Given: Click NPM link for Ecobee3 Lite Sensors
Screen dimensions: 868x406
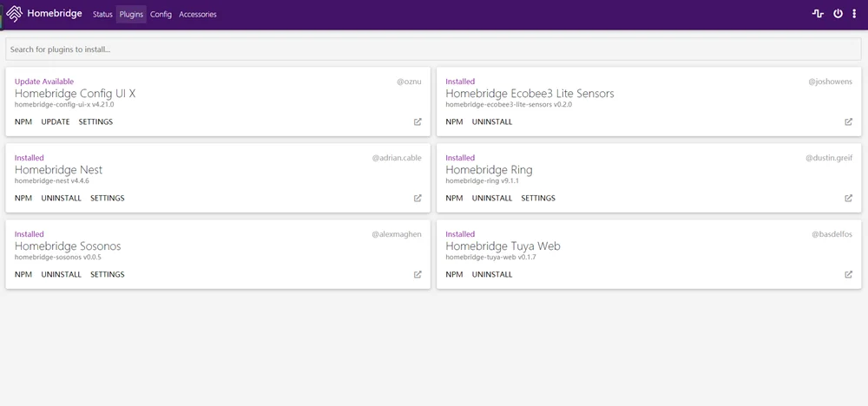Looking at the screenshot, I should click(x=454, y=121).
